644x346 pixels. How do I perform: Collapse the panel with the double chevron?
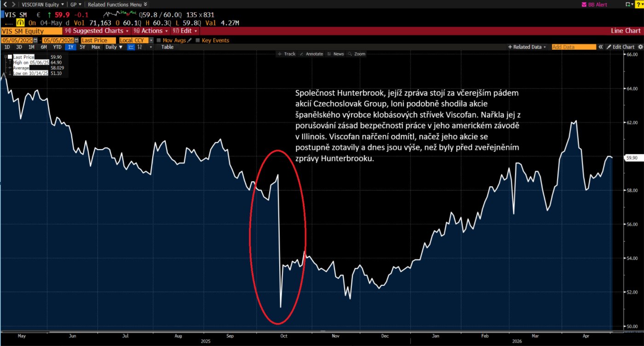600,47
